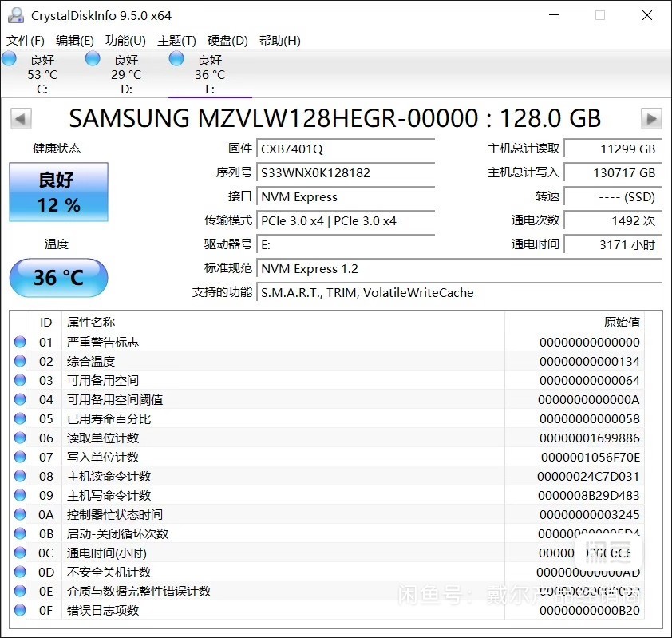This screenshot has height=638, width=672.
Task: Click the rotation rate value ---- (SSD)
Action: click(x=613, y=196)
